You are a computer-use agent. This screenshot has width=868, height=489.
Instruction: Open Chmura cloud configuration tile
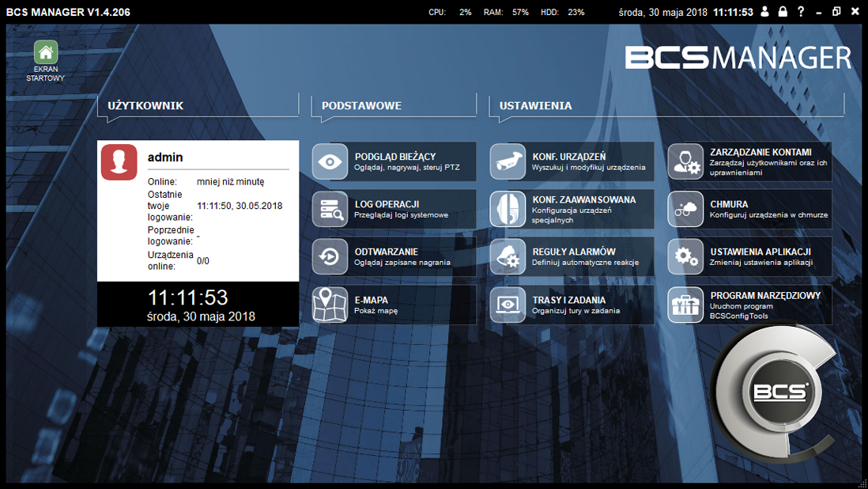(749, 210)
